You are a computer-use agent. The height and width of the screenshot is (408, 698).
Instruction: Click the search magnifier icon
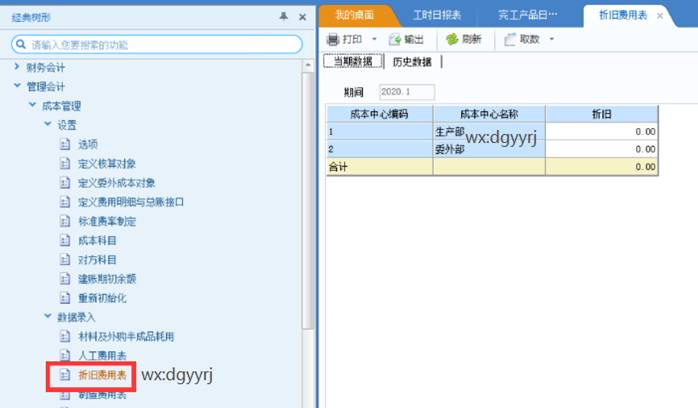21,45
